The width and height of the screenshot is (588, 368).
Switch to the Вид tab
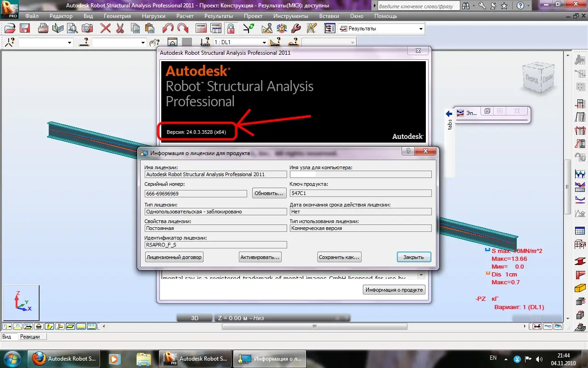click(x=7, y=337)
